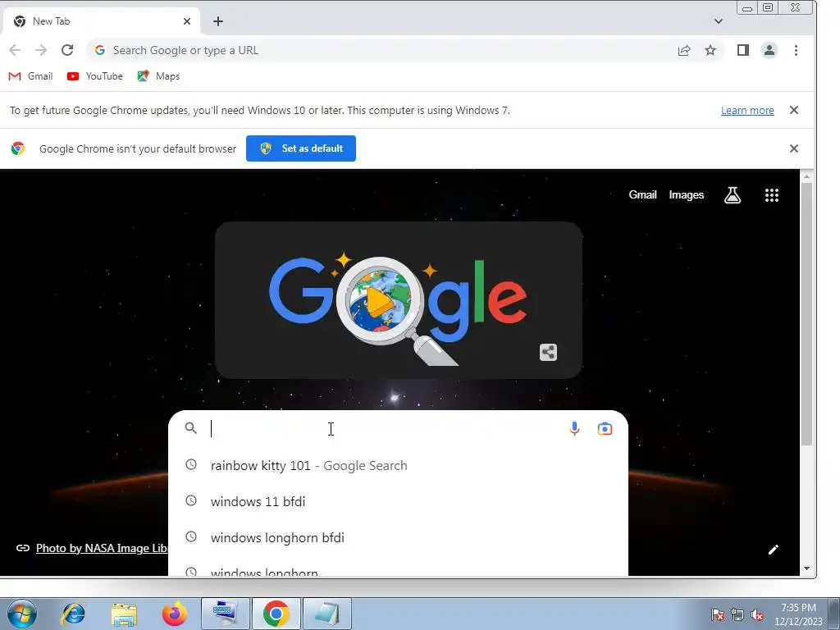Click the Set as default button

tap(301, 148)
